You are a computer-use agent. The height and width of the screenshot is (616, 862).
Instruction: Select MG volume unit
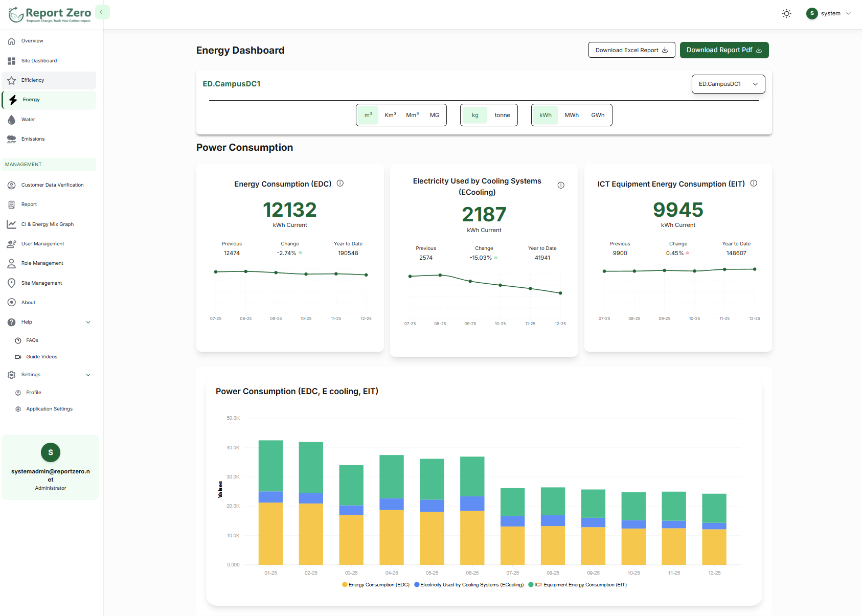coord(435,115)
